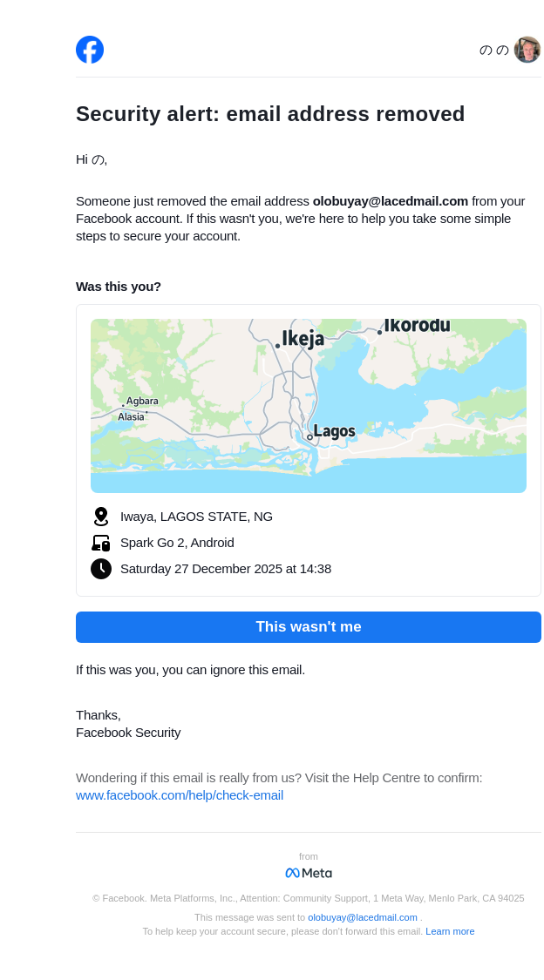Click the bold removed email address in body
The height and width of the screenshot is (980, 544).
tap(391, 201)
